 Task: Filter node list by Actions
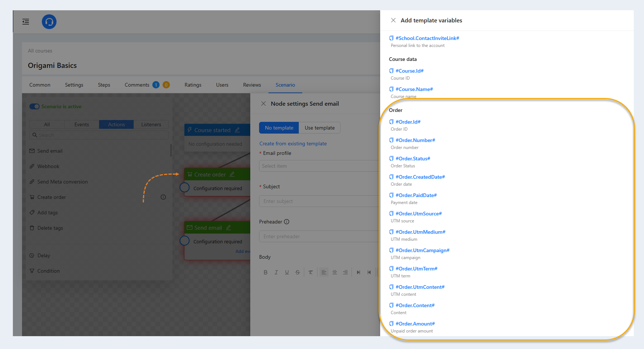[116, 124]
